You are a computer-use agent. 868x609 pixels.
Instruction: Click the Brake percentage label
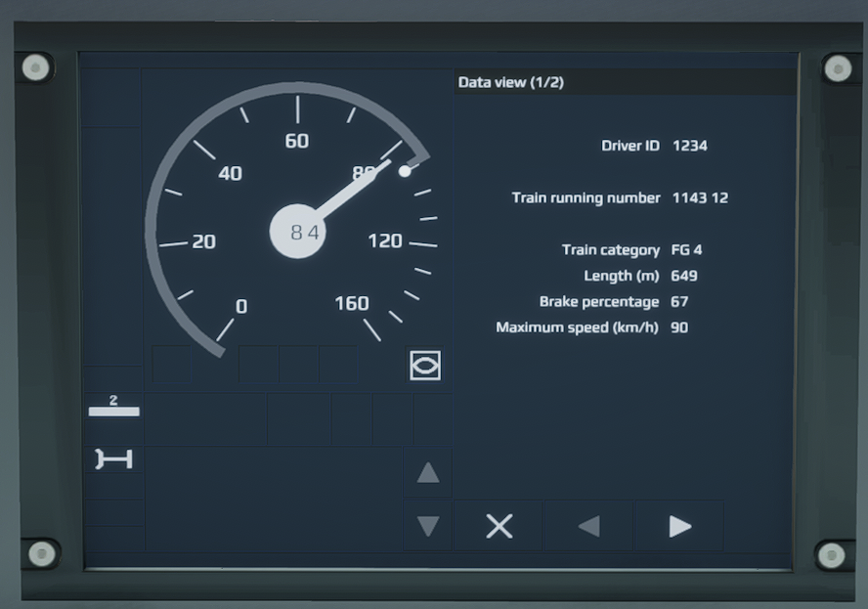[598, 301]
